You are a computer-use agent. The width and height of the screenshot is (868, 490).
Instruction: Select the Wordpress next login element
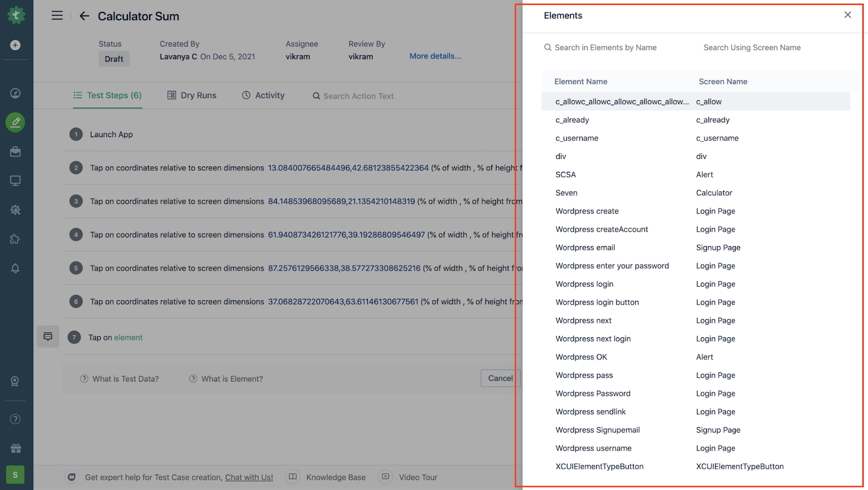pyautogui.click(x=695, y=339)
